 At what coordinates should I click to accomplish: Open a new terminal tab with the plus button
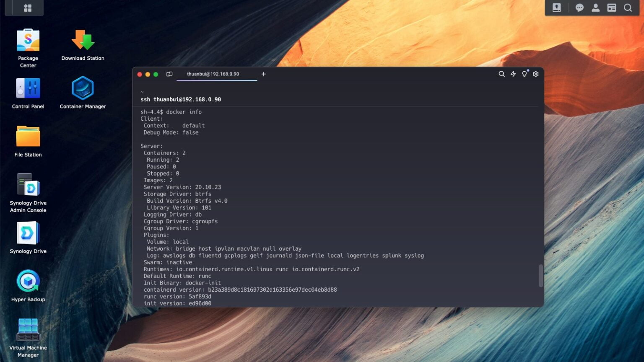[263, 74]
